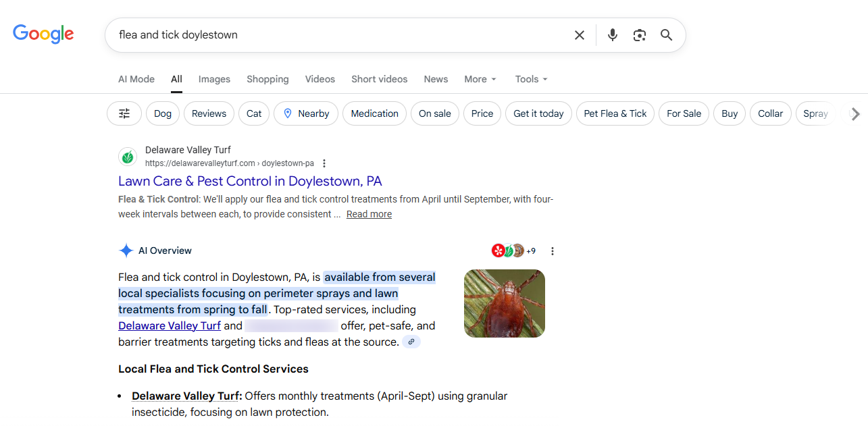Select the Nearby filter chip

(305, 113)
